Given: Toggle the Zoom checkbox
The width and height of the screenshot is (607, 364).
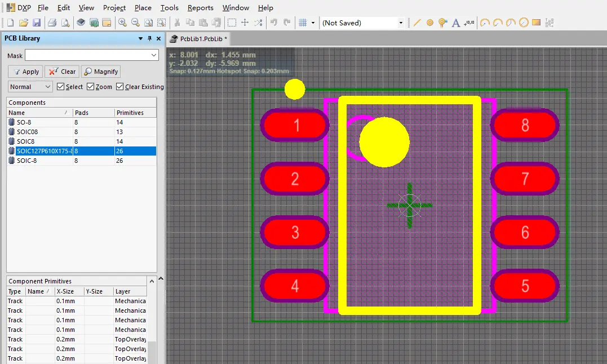Looking at the screenshot, I should coord(91,87).
